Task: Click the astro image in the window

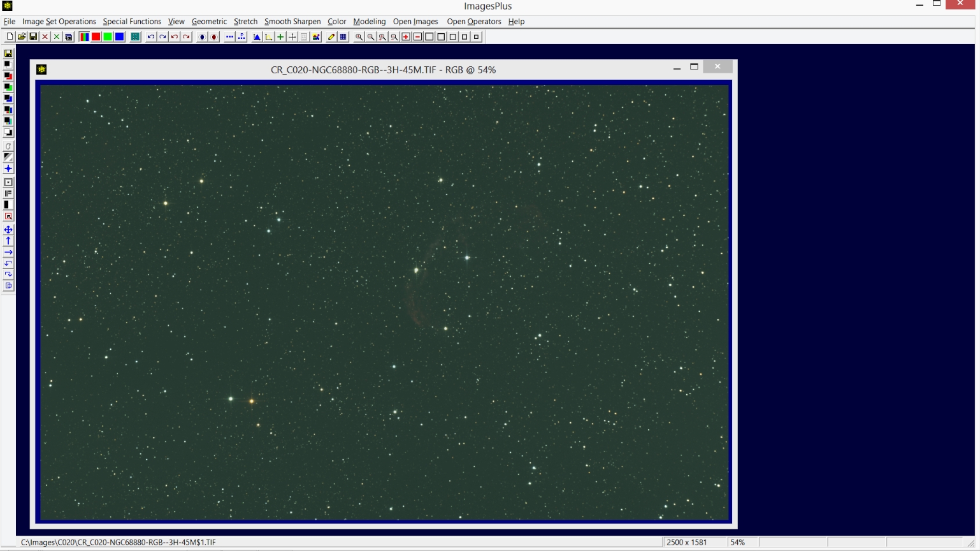Action: point(384,302)
